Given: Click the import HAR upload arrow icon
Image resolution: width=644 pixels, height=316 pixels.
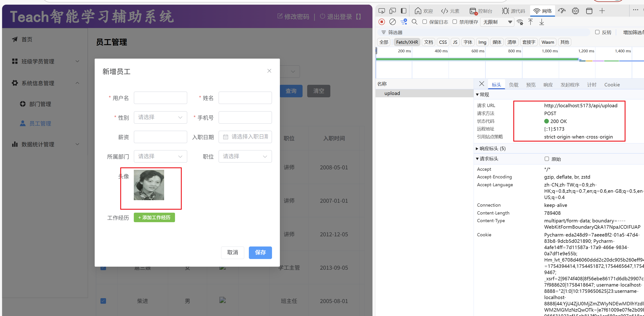Looking at the screenshot, I should (x=530, y=22).
